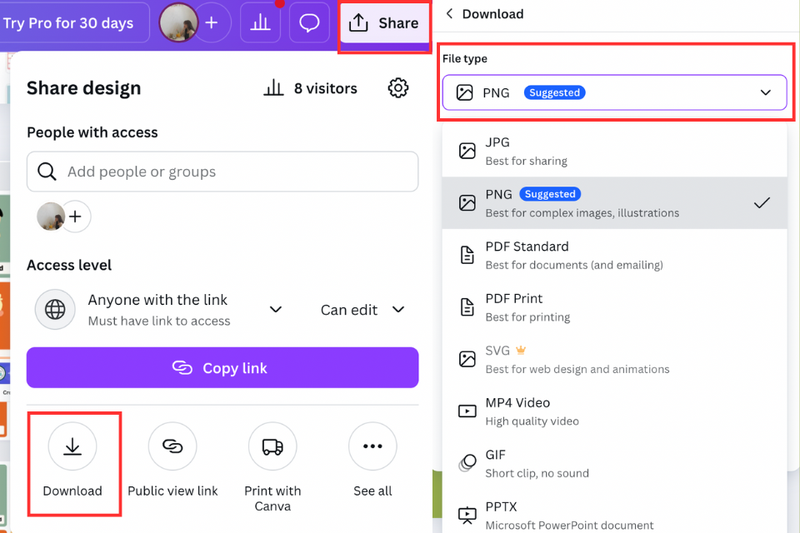Click the plus icon next to top profile avatar
The image size is (800, 533).
point(212,23)
